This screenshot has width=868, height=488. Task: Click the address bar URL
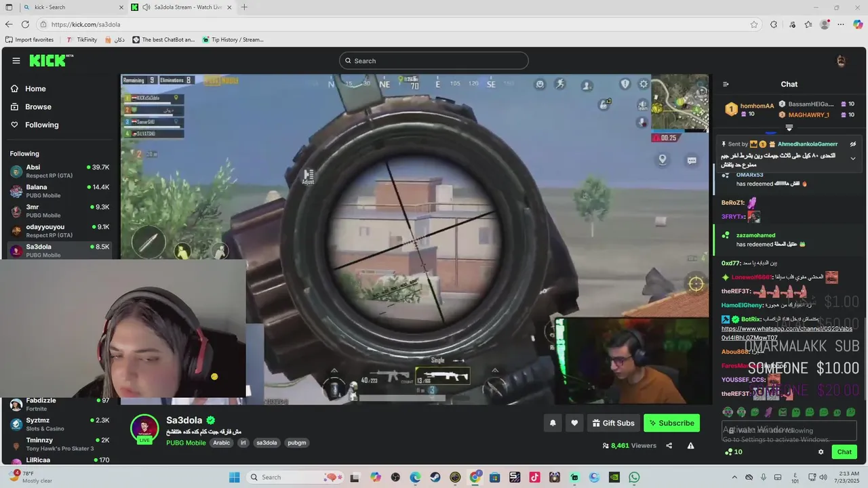pyautogui.click(x=86, y=24)
